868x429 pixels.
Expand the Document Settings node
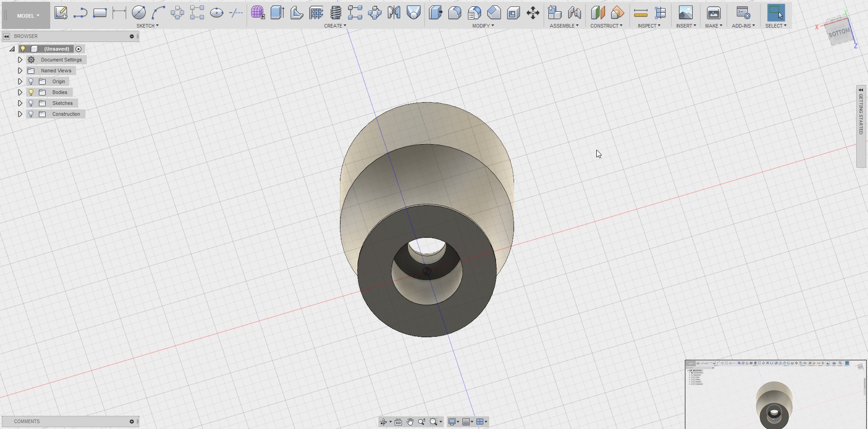click(x=20, y=60)
